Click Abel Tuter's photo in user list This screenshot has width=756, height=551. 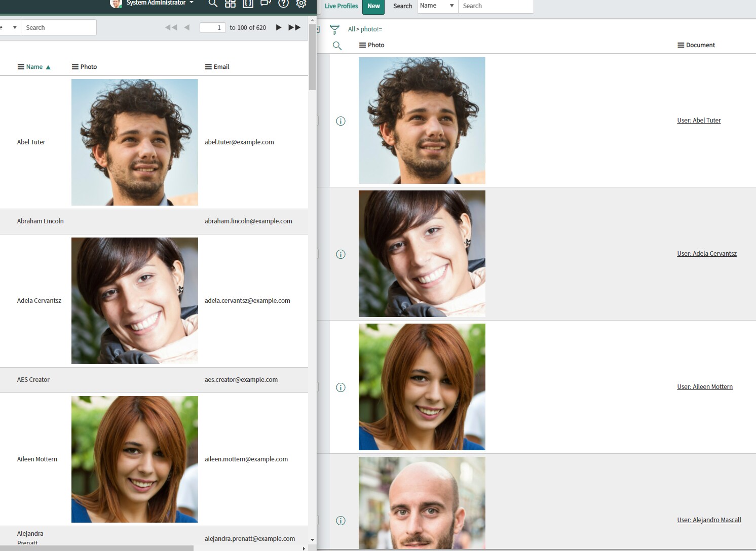pyautogui.click(x=135, y=142)
